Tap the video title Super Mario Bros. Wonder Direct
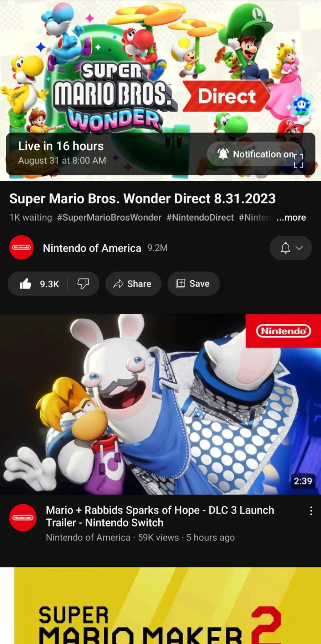This screenshot has height=644, width=321. coord(142,198)
